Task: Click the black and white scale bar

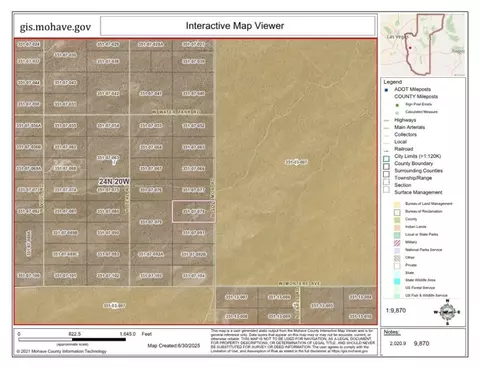Action: pos(72,340)
